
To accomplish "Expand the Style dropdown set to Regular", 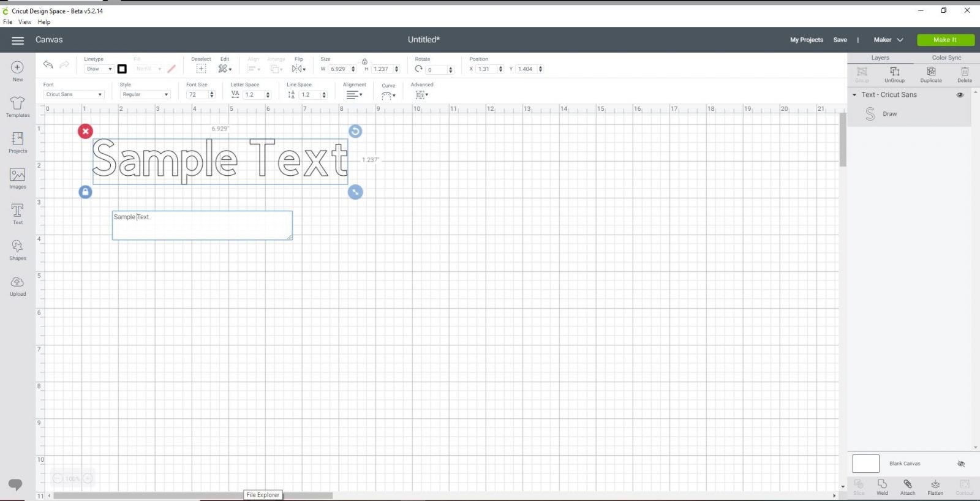I will 145,94.
